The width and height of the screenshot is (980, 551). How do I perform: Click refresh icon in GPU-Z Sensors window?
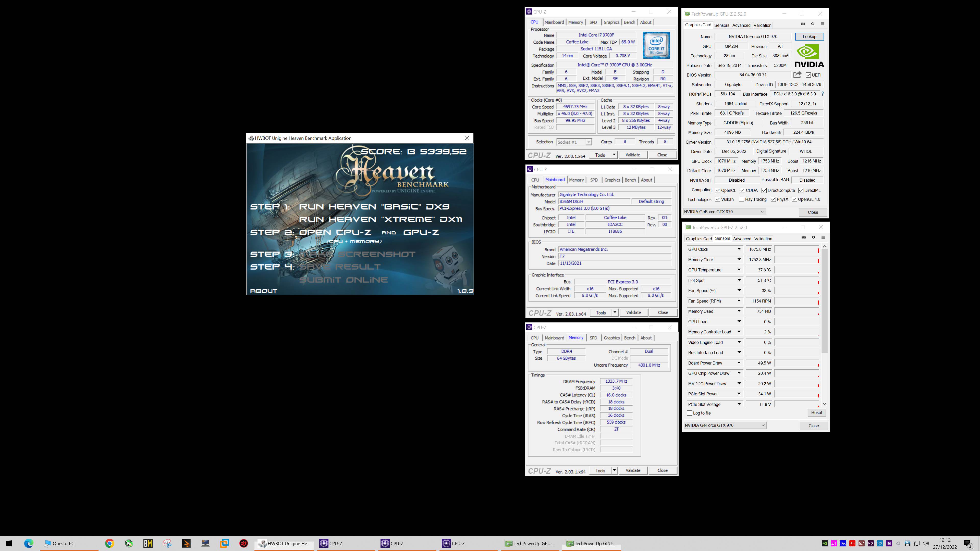click(x=813, y=237)
